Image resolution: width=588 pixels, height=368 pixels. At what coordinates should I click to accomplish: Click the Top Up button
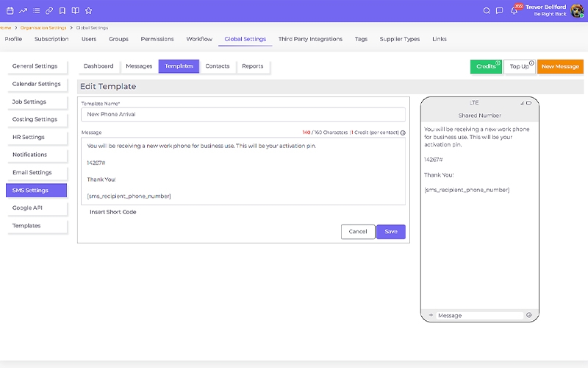coord(520,66)
